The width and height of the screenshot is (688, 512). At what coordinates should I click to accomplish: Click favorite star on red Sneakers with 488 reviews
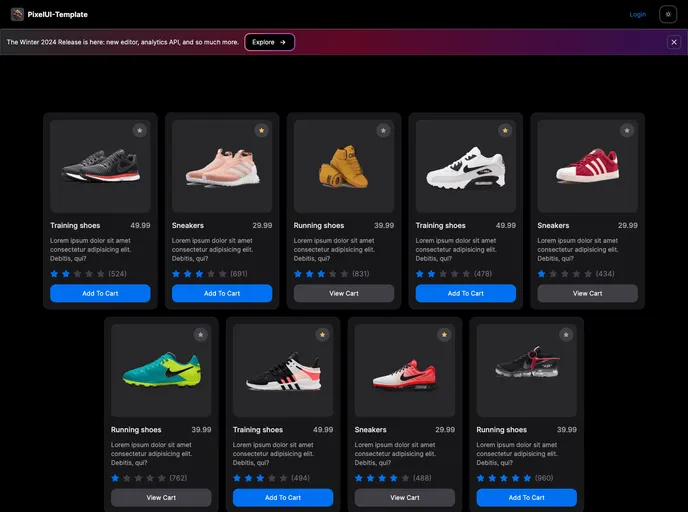click(444, 335)
